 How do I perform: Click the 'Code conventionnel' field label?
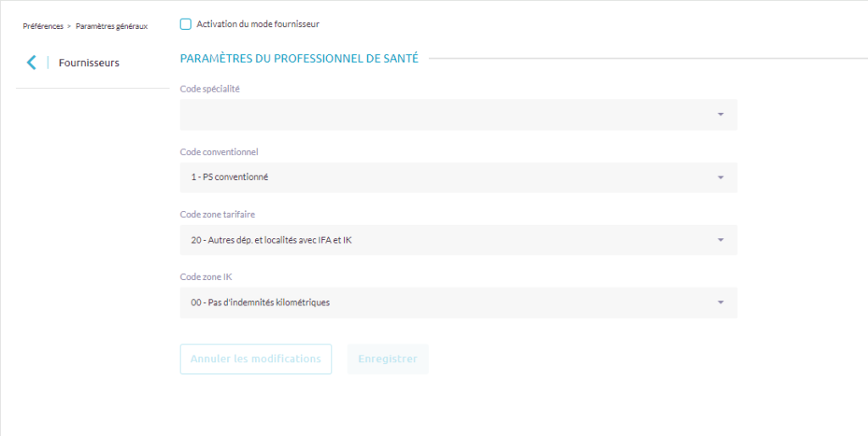point(219,152)
